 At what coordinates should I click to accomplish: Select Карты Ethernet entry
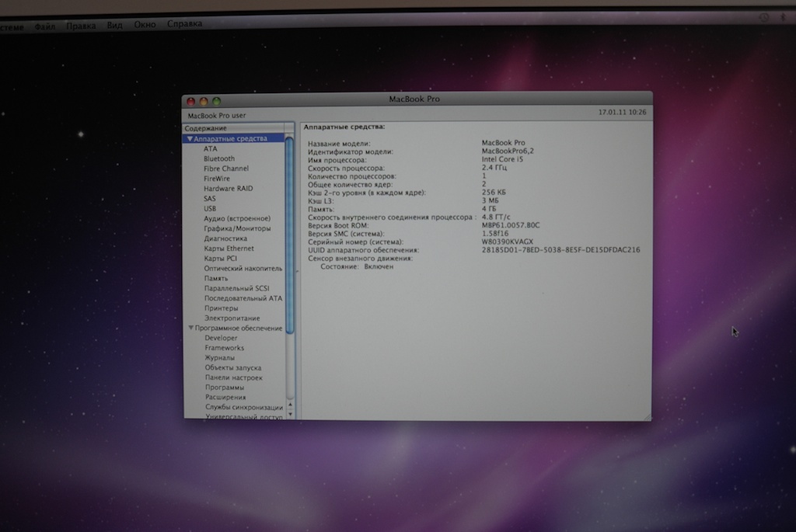tap(229, 248)
